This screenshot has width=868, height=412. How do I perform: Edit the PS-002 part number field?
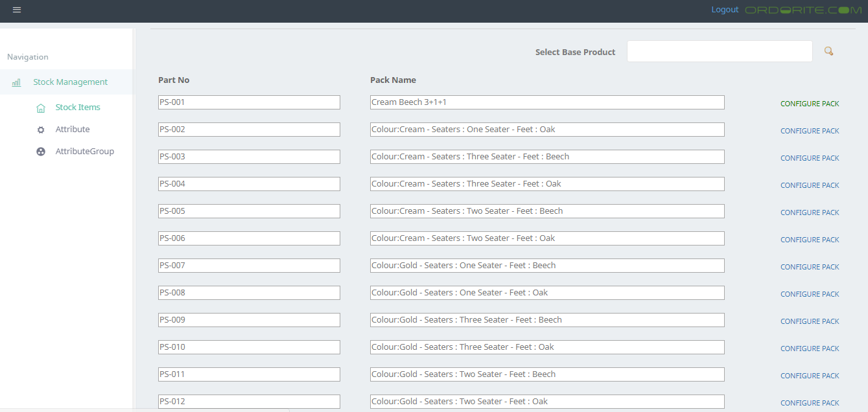[x=249, y=130]
